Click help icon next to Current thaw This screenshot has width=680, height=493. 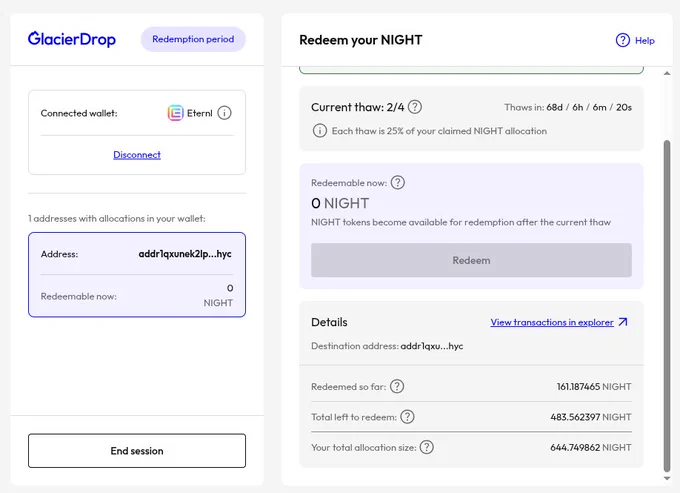point(415,107)
